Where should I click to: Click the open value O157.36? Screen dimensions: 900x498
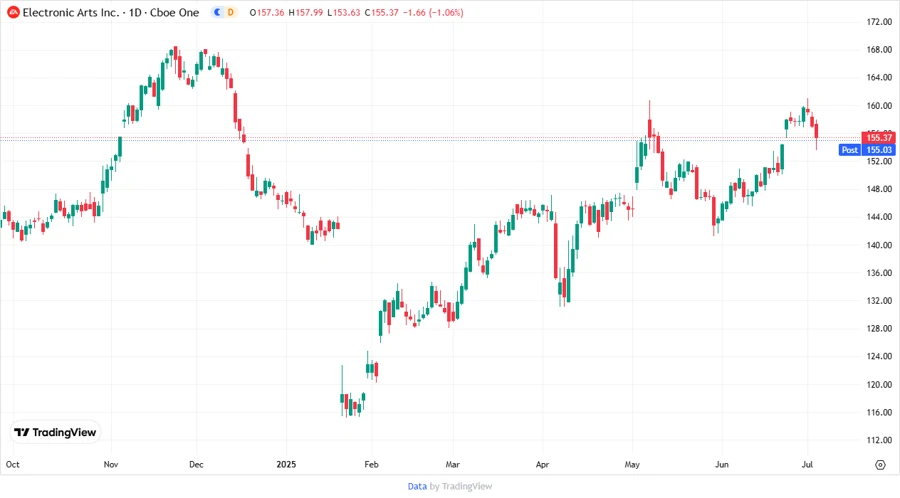(x=267, y=12)
